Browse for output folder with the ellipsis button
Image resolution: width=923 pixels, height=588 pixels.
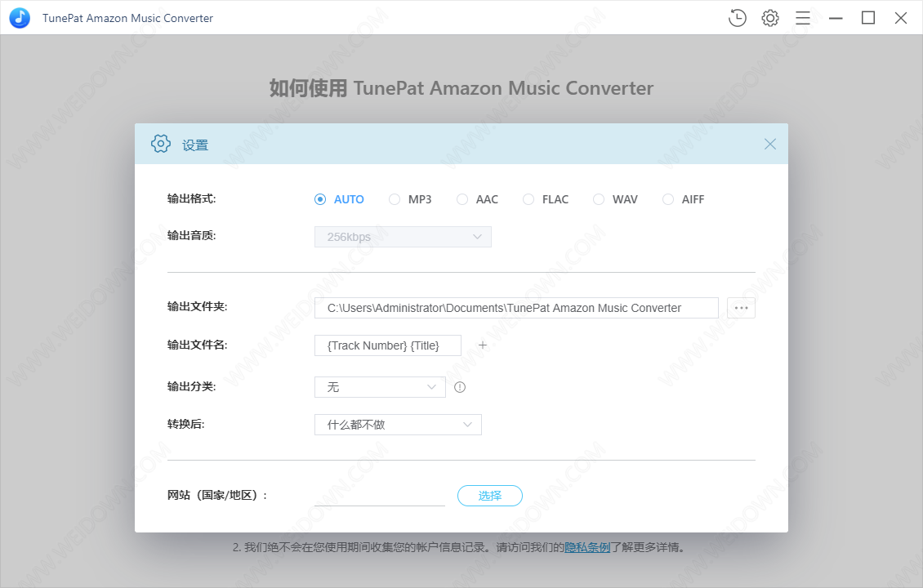[x=741, y=308]
